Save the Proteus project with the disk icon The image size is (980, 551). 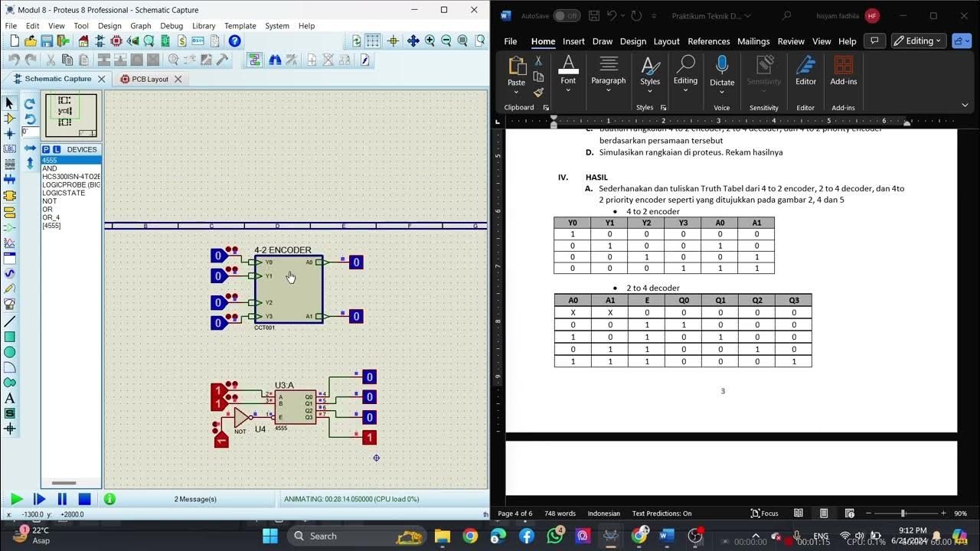(47, 41)
